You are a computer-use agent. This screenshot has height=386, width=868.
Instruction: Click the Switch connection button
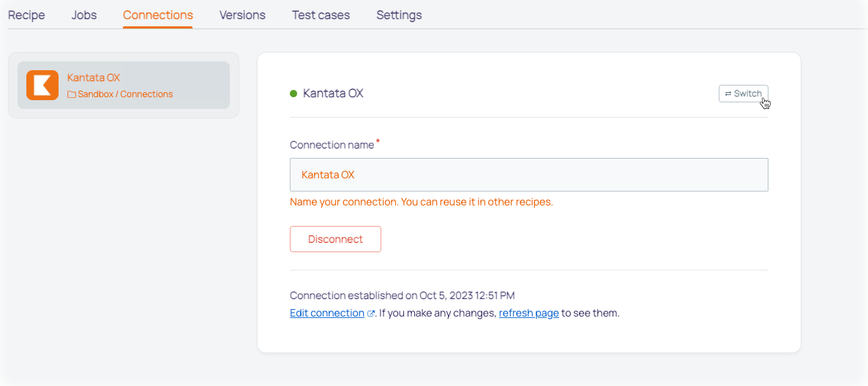point(744,94)
